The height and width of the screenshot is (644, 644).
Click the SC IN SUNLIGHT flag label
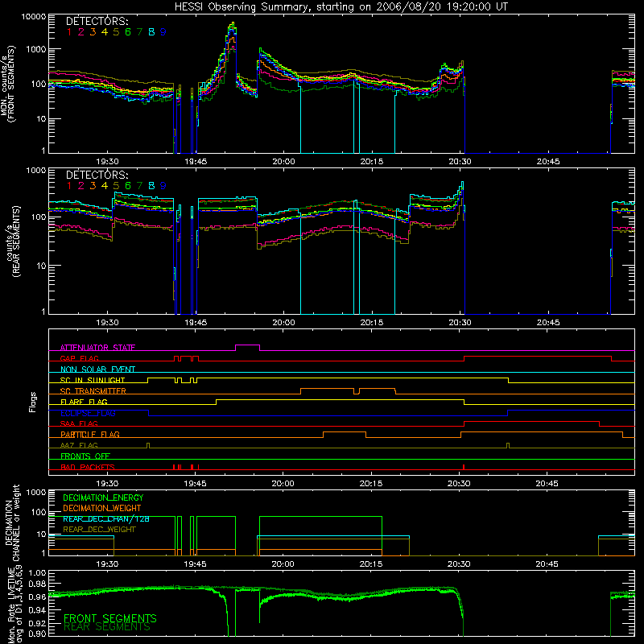coord(93,380)
